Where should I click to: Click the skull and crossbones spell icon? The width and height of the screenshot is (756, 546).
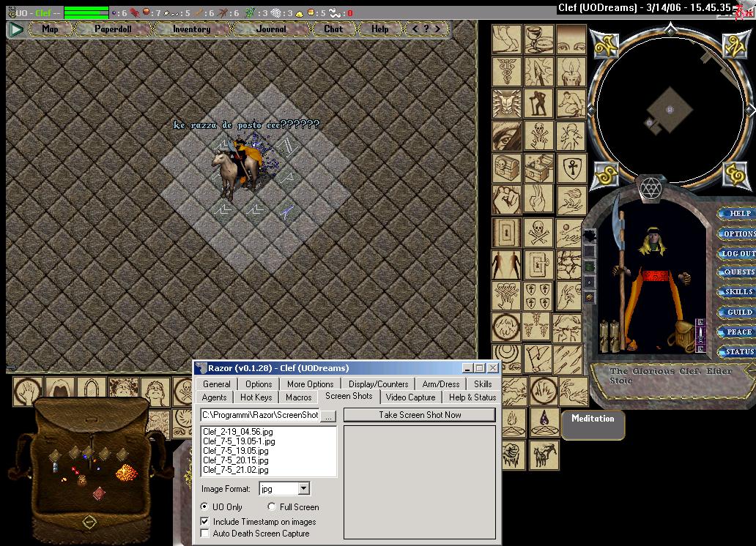tap(538, 232)
